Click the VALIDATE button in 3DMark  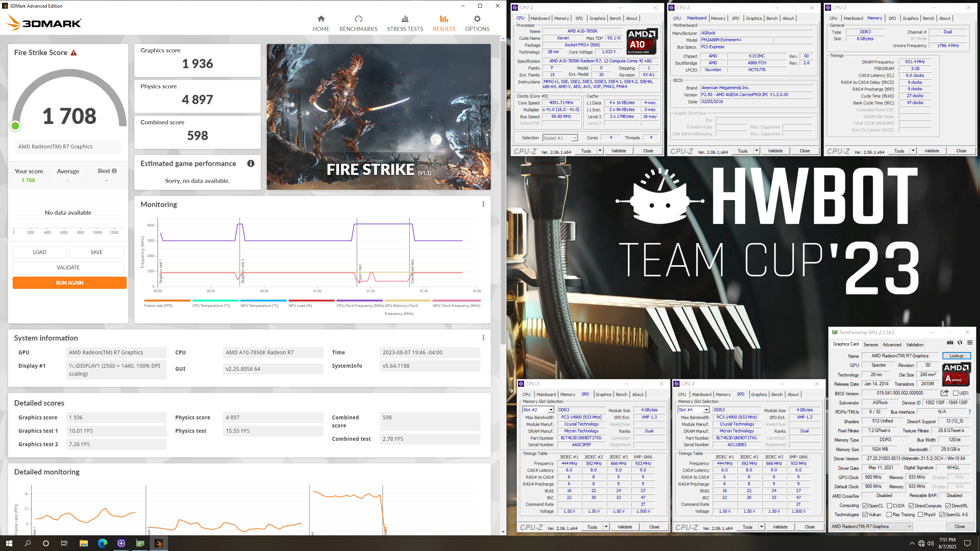pos(68,267)
